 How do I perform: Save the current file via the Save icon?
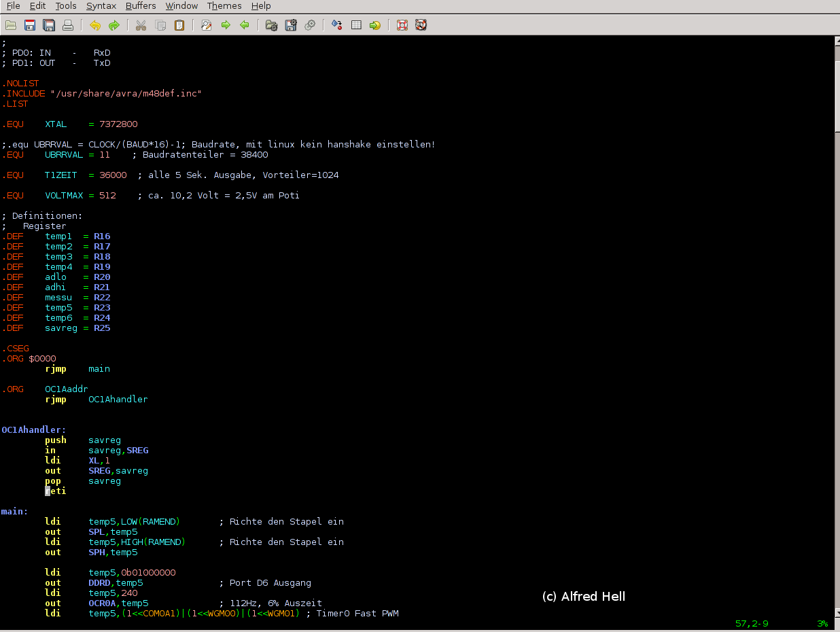tap(29, 25)
